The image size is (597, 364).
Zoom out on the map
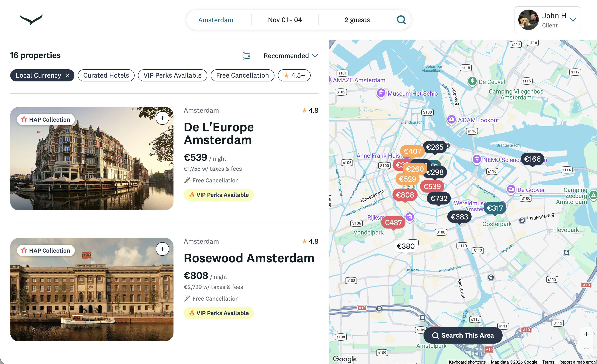586,348
